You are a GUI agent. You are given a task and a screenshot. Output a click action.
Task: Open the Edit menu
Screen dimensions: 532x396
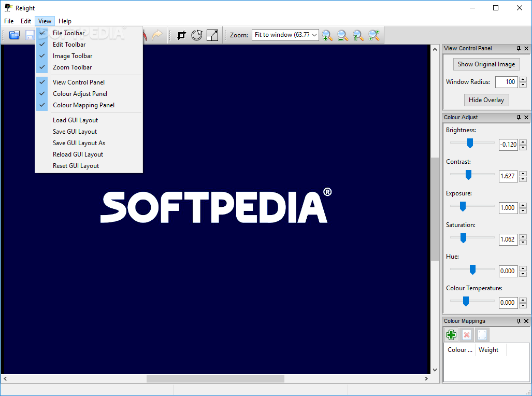pos(26,21)
